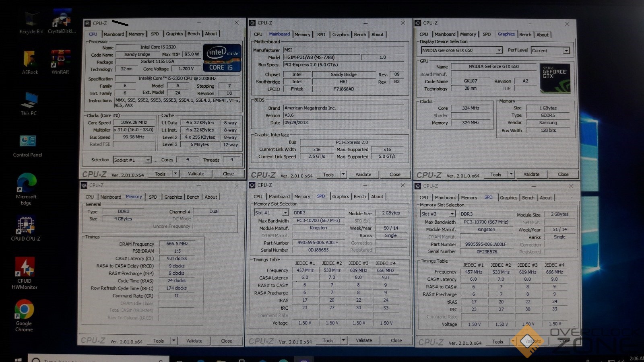Open the Slot #1 memory slot dropdown
The image size is (644, 362).
tap(271, 213)
